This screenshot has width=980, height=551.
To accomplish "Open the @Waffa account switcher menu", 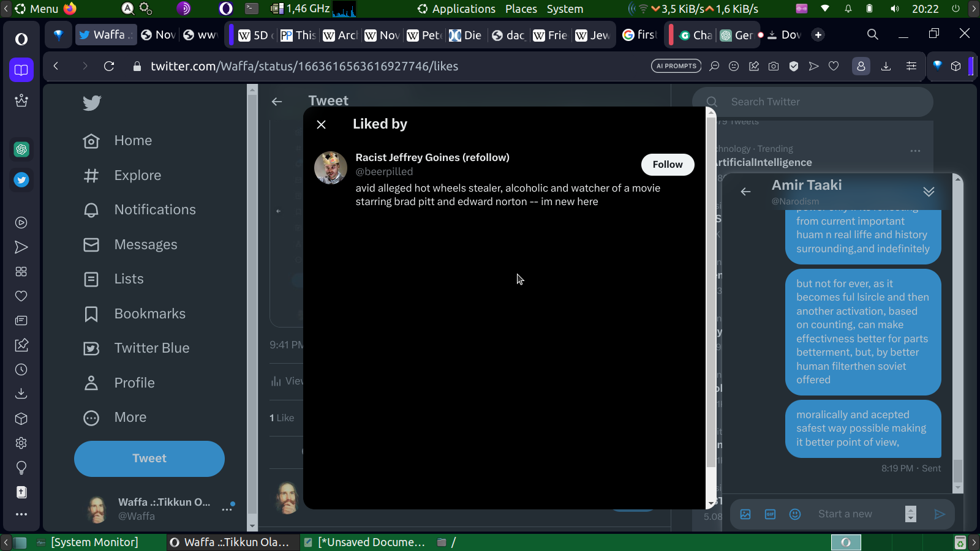I will (158, 509).
